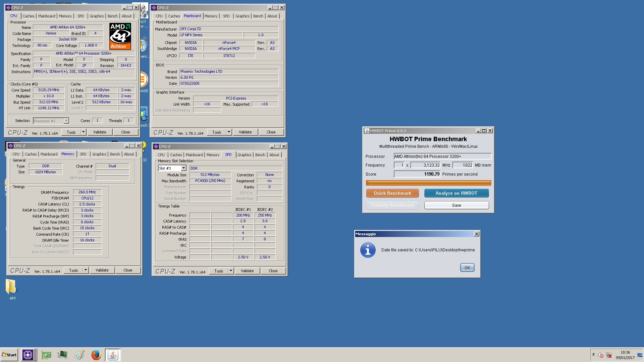Viewport: 644px width, 362px height.
Task: Click the CPU-Z title icon of the CPU window
Action: 8,8
